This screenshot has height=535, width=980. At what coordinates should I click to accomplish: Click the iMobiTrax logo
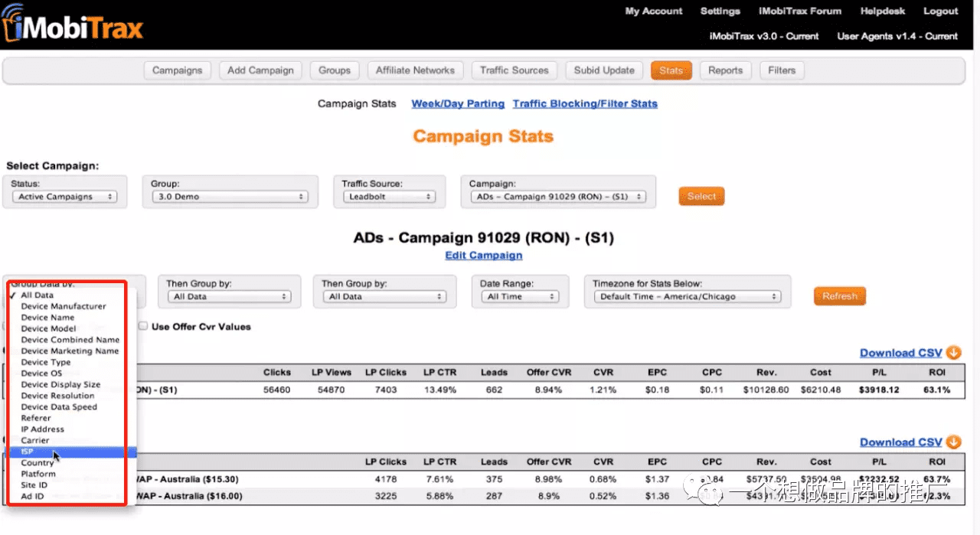71,25
